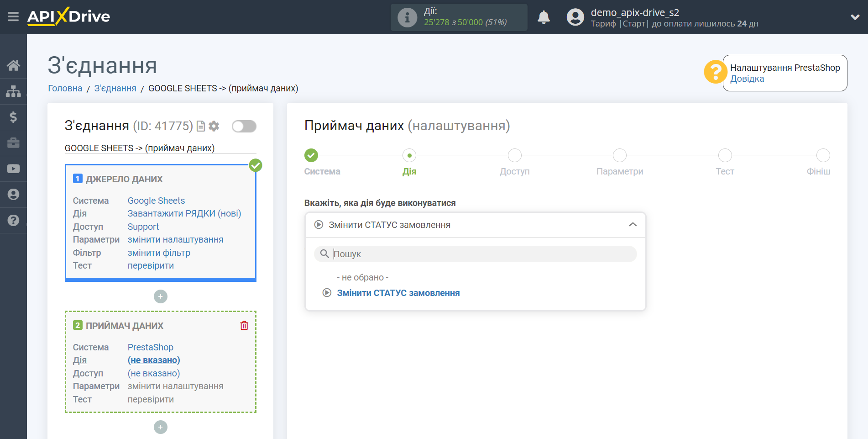This screenshot has height=439, width=868.
Task: Open the connection document icon
Action: click(200, 126)
